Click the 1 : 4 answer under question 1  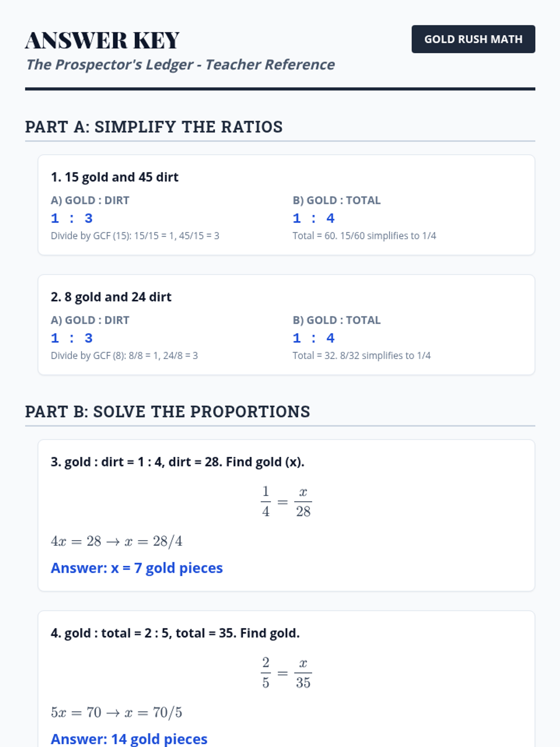tap(314, 218)
